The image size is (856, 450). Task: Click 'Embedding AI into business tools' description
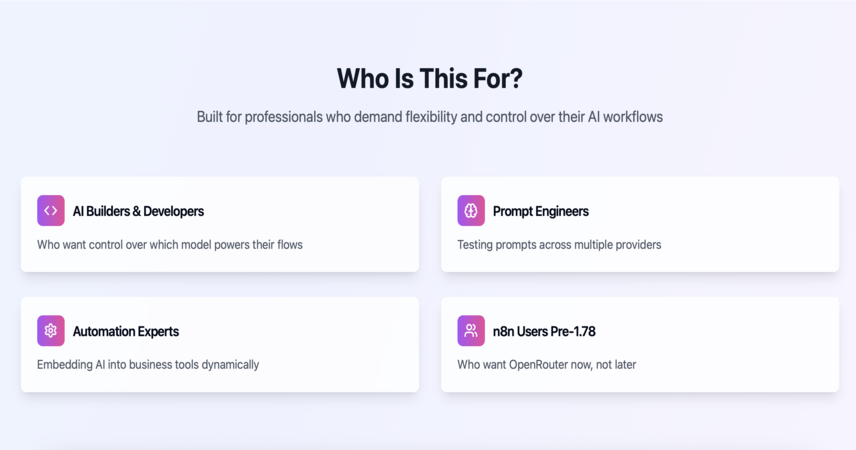pyautogui.click(x=148, y=365)
